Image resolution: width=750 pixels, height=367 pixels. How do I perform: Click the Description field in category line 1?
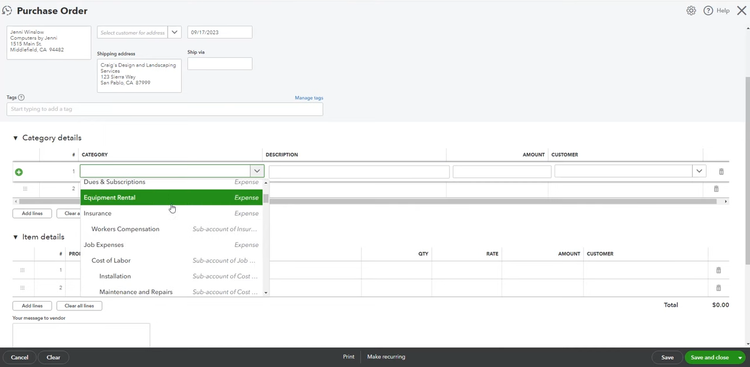coord(359,171)
